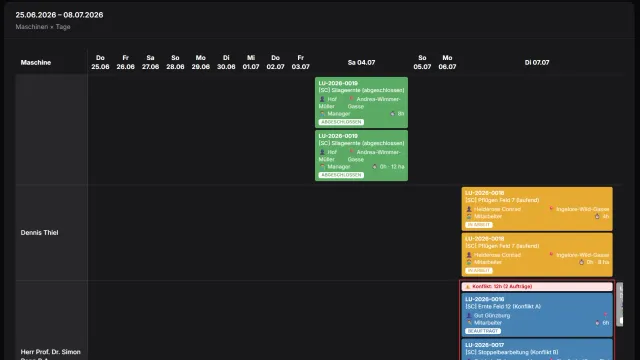
Task: Click the Mitarbeiter icon in the second Pflügen card
Action: click(x=469, y=262)
